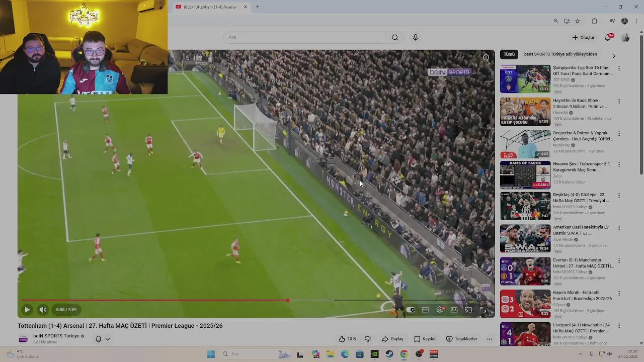The image size is (644, 362).
Task: Open options for Şampiyonlar Ligi Son 16 video
Action: point(619,68)
